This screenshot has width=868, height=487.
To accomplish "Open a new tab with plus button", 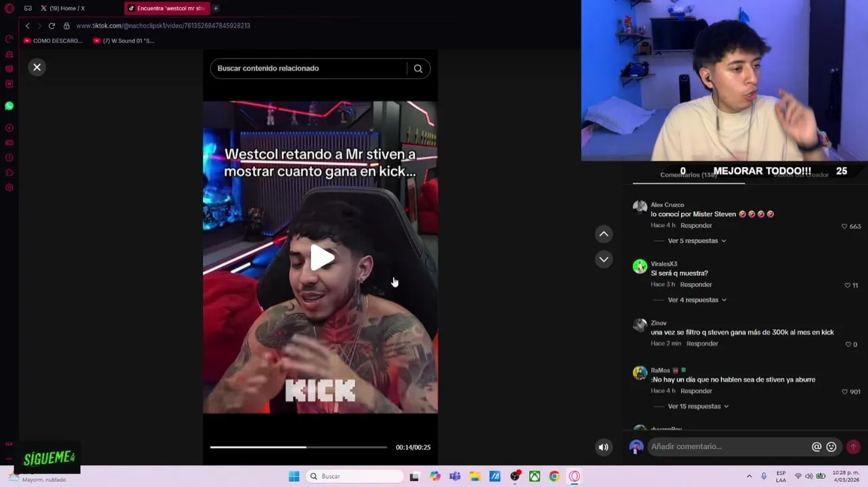I will 216,8.
